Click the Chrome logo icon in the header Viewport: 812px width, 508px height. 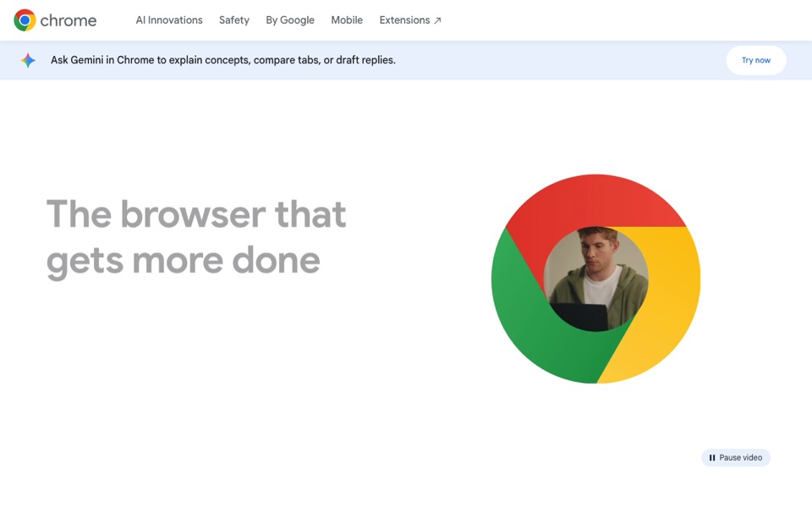(x=25, y=20)
